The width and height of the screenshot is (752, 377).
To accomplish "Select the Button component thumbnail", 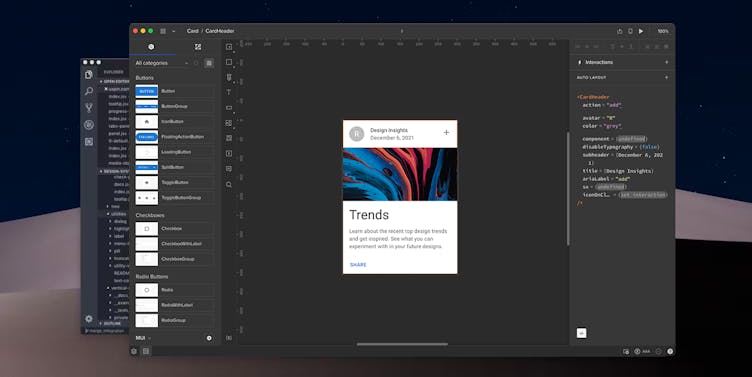I will [x=146, y=91].
